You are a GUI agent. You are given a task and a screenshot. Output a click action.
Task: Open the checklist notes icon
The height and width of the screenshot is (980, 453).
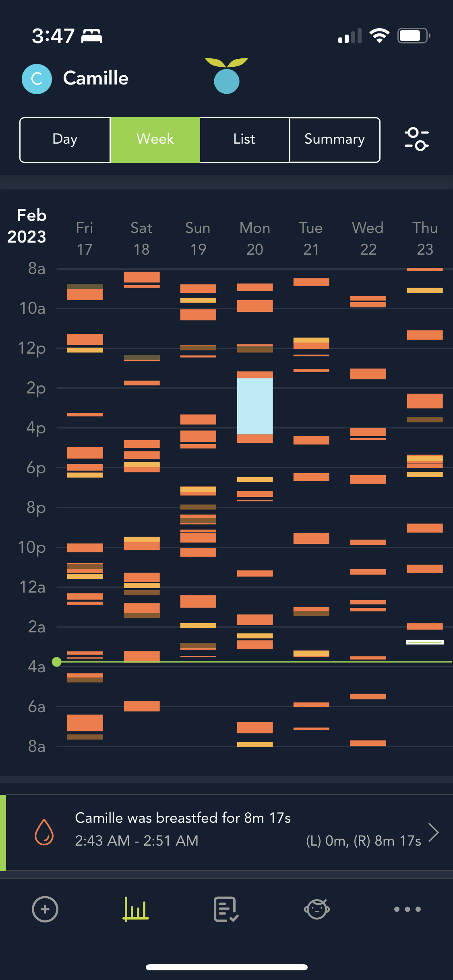pyautogui.click(x=226, y=909)
